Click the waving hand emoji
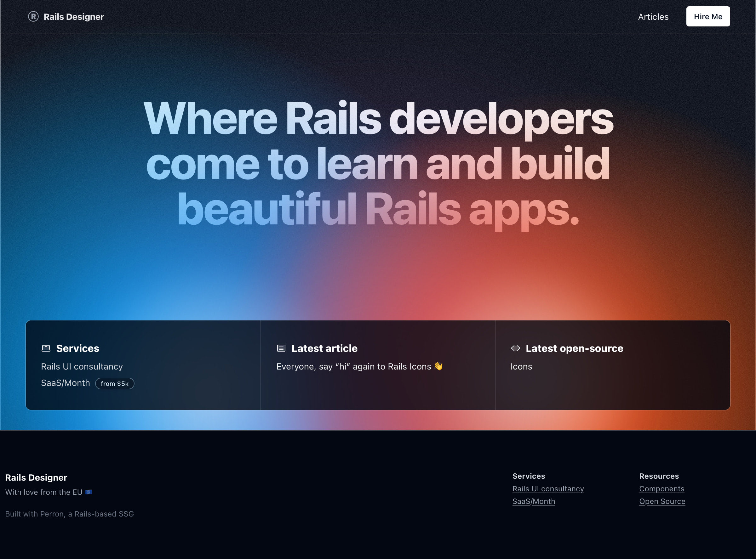This screenshot has height=559, width=756. coord(438,366)
